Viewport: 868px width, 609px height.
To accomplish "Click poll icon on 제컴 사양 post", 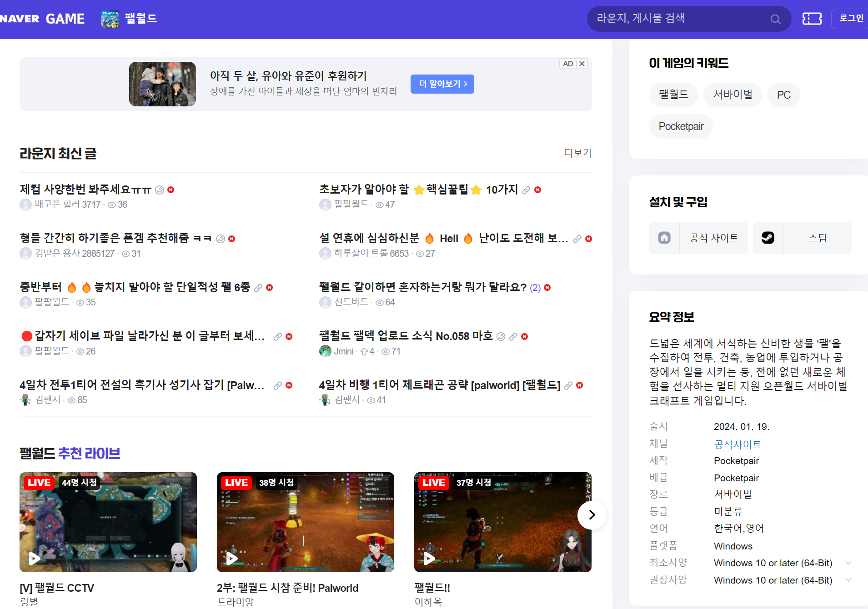I will point(160,190).
